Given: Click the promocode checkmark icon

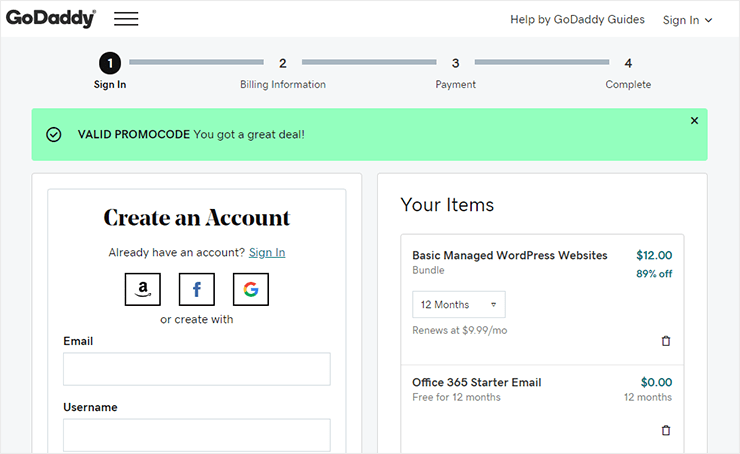Looking at the screenshot, I should (53, 135).
